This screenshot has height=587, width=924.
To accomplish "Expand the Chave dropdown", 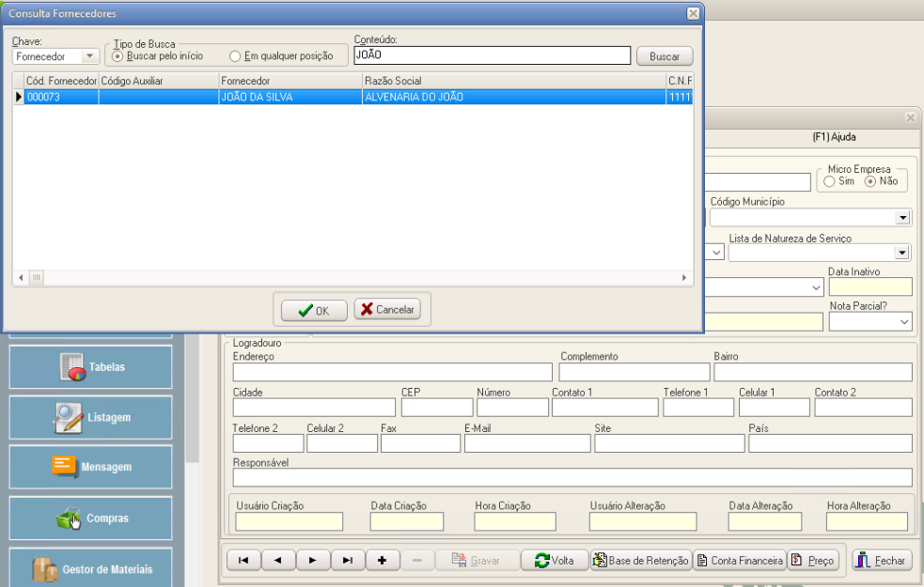I will (x=89, y=56).
